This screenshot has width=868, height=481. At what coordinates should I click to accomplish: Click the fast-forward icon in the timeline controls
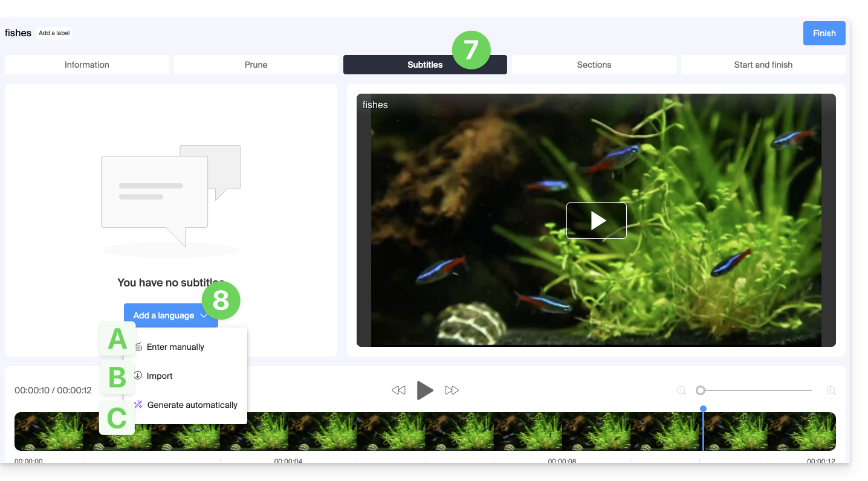coord(452,390)
